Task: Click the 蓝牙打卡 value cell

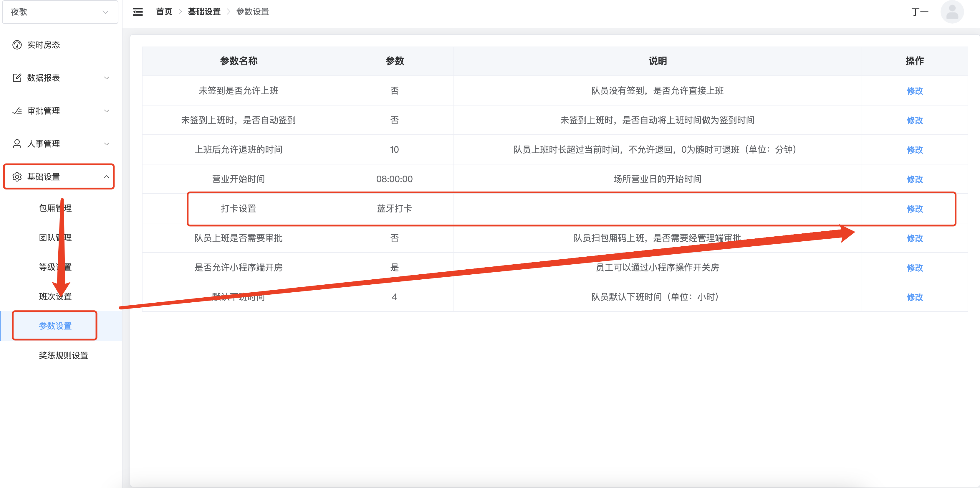Action: [395, 209]
